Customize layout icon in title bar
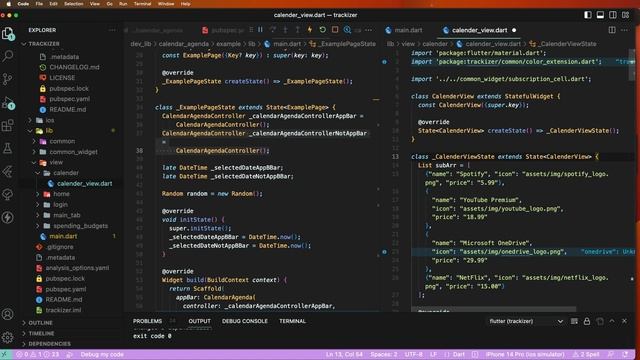Image resolution: width=640 pixels, height=360 pixels. coord(625,15)
